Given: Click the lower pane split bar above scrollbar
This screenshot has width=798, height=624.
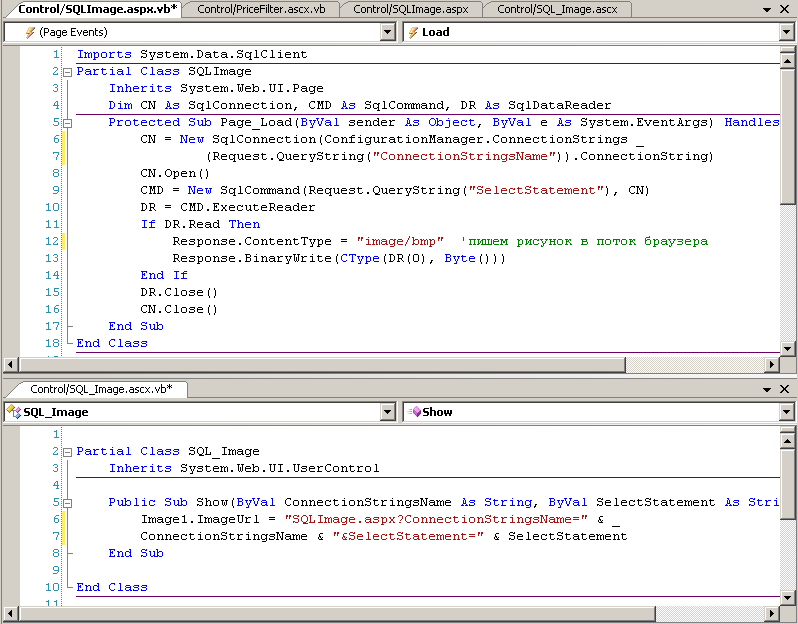Looking at the screenshot, I should click(787, 429).
